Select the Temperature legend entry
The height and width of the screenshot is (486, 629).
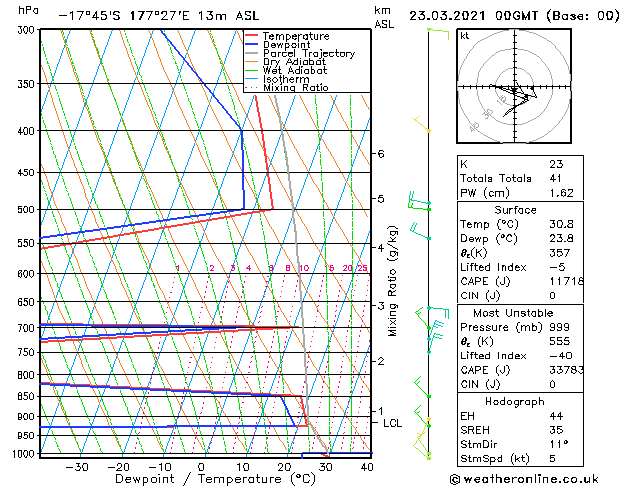(297, 36)
